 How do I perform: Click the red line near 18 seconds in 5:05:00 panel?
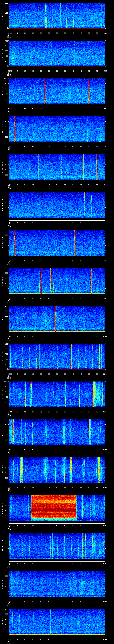pos(39,167)
